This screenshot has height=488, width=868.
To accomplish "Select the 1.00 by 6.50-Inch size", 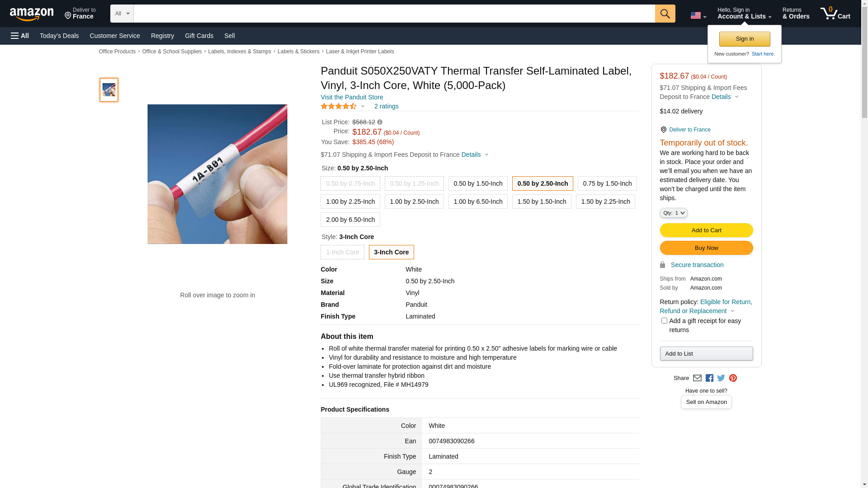I will click(478, 202).
